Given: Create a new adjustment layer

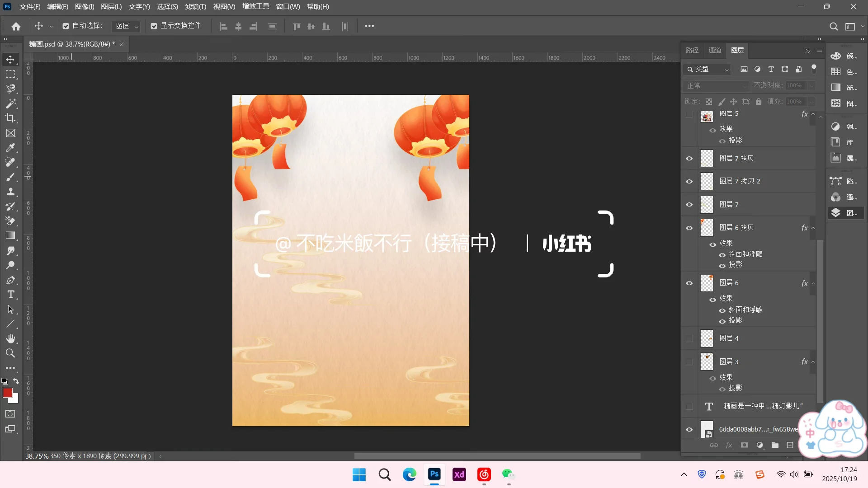Looking at the screenshot, I should click(760, 445).
